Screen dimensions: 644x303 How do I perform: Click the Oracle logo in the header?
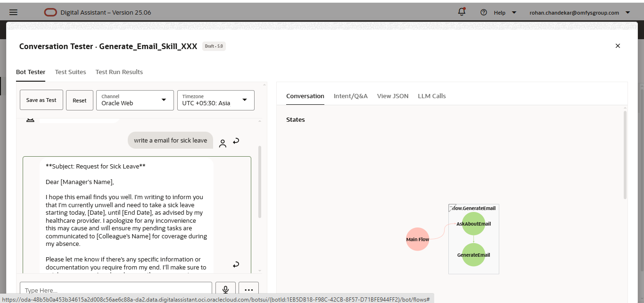click(x=50, y=12)
